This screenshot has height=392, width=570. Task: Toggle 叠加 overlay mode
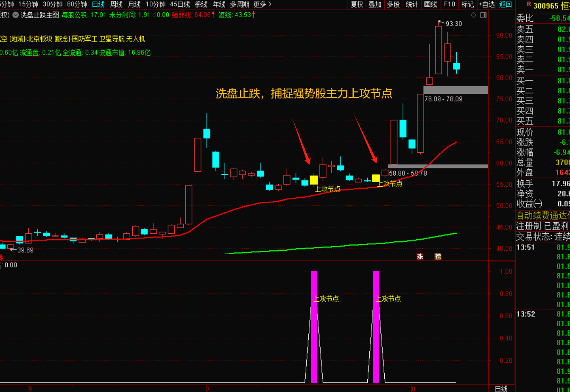coord(375,5)
